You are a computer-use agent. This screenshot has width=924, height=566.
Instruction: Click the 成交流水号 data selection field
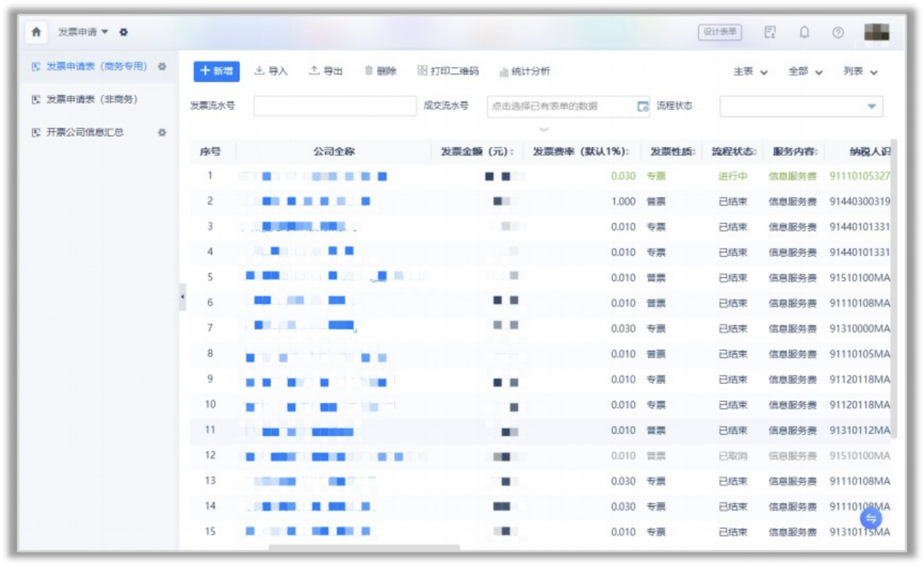click(569, 106)
